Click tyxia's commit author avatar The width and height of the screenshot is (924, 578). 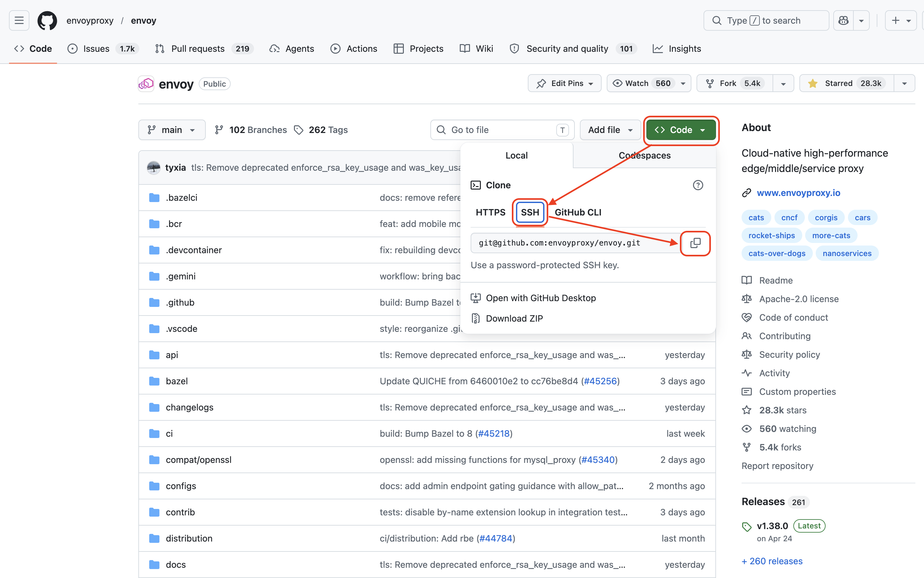coord(154,168)
